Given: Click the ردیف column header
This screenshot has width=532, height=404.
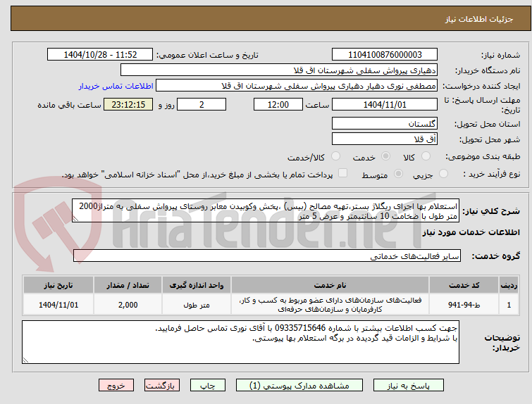Looking at the screenshot, I should click(509, 285).
